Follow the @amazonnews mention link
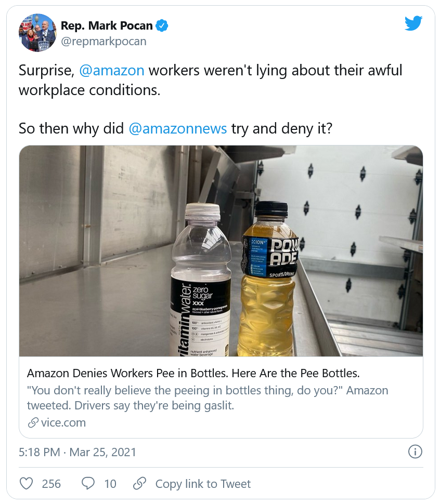 pos(178,128)
